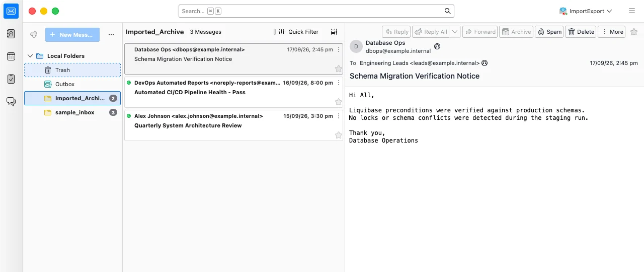Toggle the star in the message header
644x272 pixels.
(x=634, y=32)
